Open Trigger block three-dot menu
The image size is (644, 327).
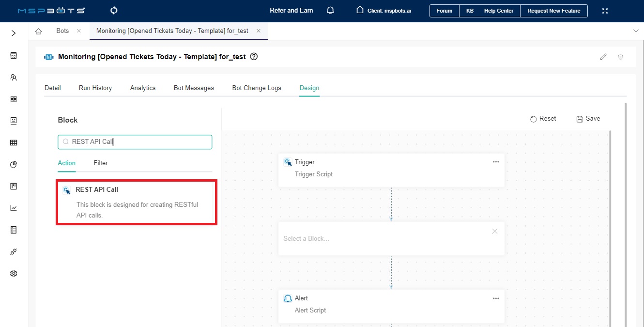pyautogui.click(x=495, y=162)
